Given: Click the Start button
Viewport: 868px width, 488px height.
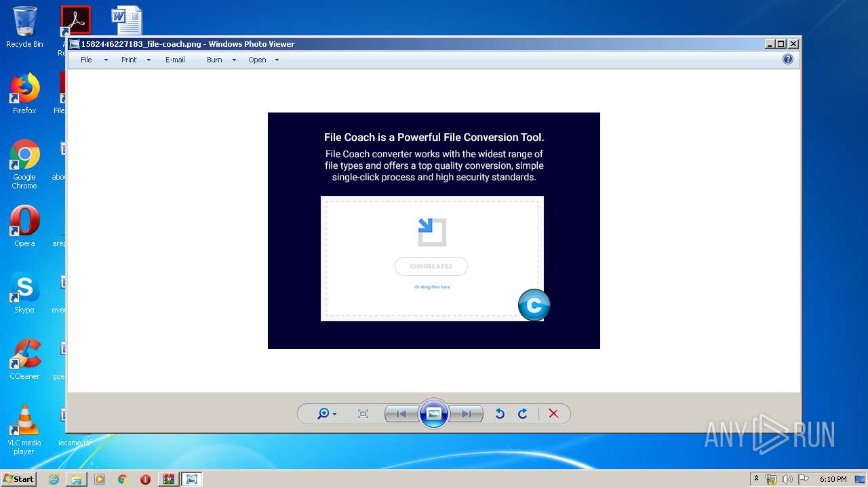Looking at the screenshot, I should pos(18,479).
